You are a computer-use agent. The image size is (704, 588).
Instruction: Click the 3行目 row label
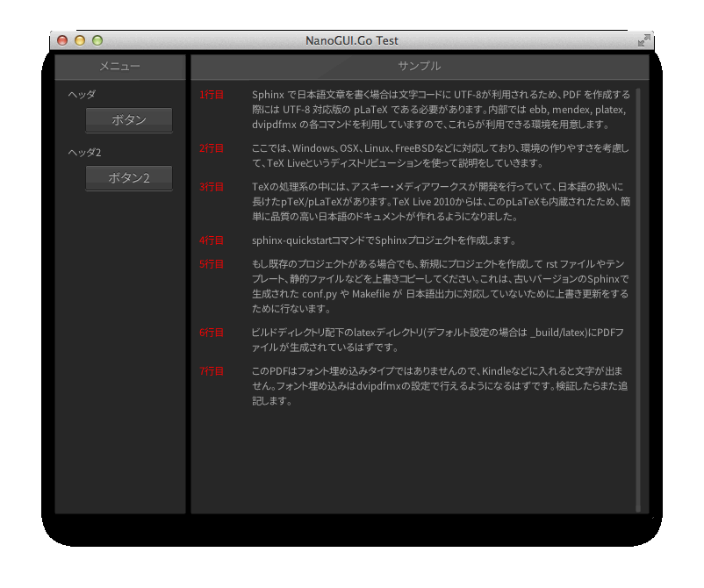click(212, 187)
